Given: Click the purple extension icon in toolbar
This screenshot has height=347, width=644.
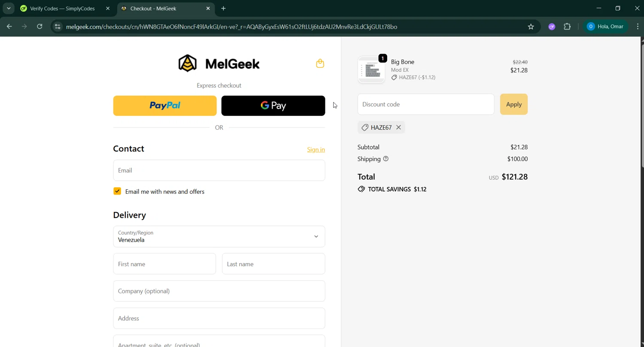Looking at the screenshot, I should tap(552, 27).
